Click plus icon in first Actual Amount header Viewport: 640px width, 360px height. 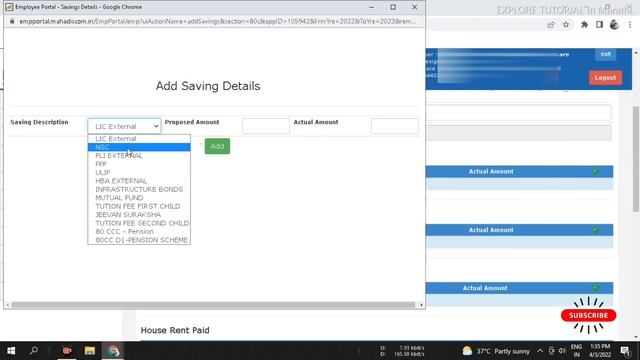click(x=596, y=171)
